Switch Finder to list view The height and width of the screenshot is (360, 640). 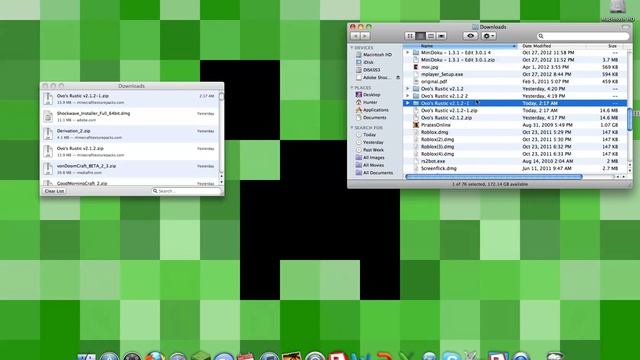[420, 36]
